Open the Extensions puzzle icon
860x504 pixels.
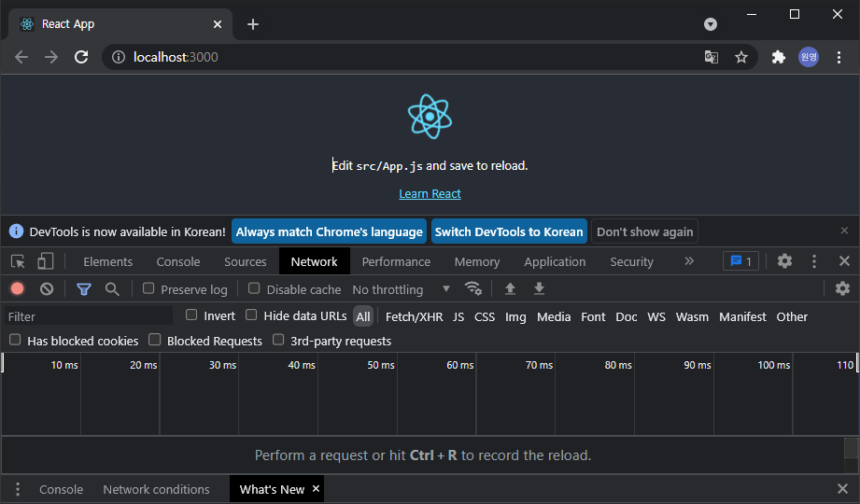point(778,57)
